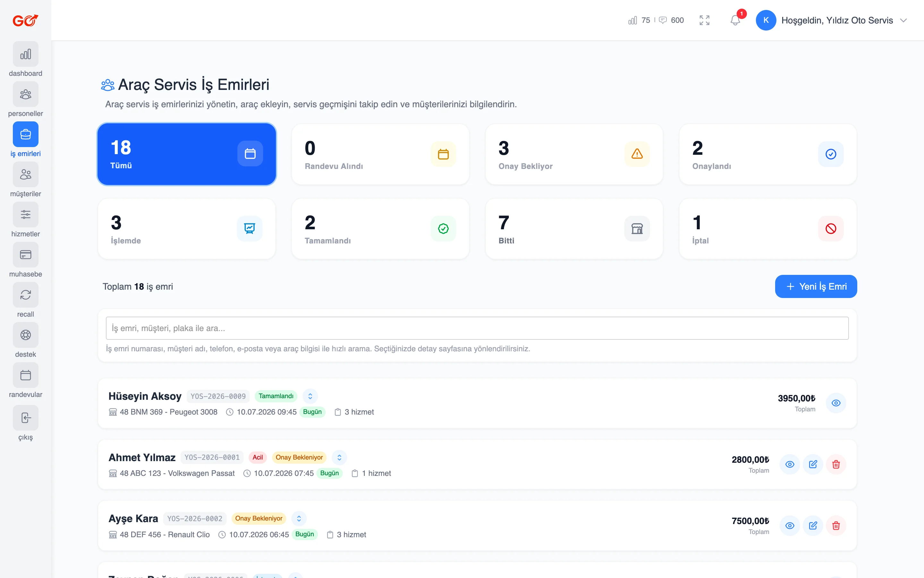Image resolution: width=924 pixels, height=578 pixels.
Task: Filter by Tamamlandı card
Action: (x=380, y=229)
